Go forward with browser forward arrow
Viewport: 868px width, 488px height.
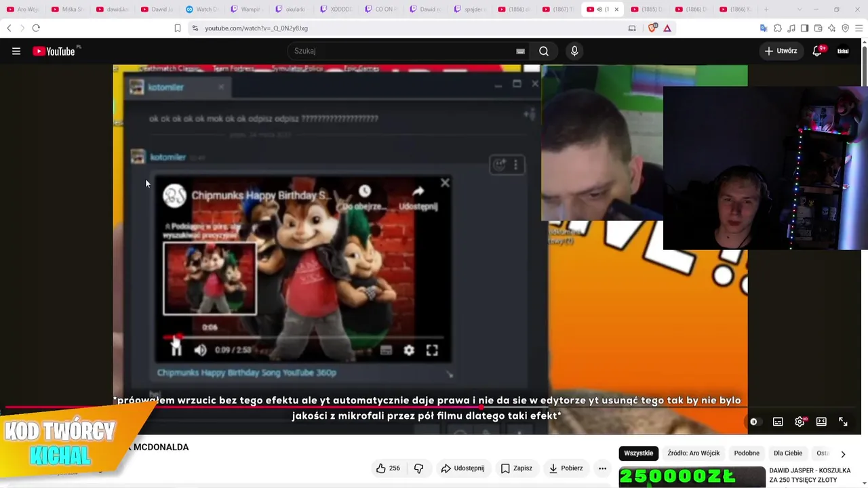[22, 28]
